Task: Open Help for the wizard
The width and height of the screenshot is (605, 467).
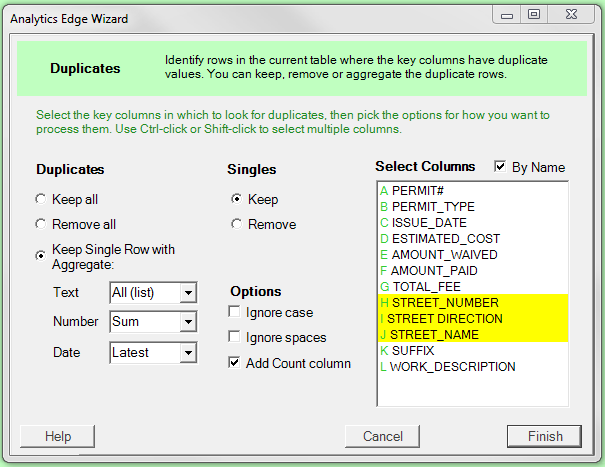Action: (x=58, y=436)
